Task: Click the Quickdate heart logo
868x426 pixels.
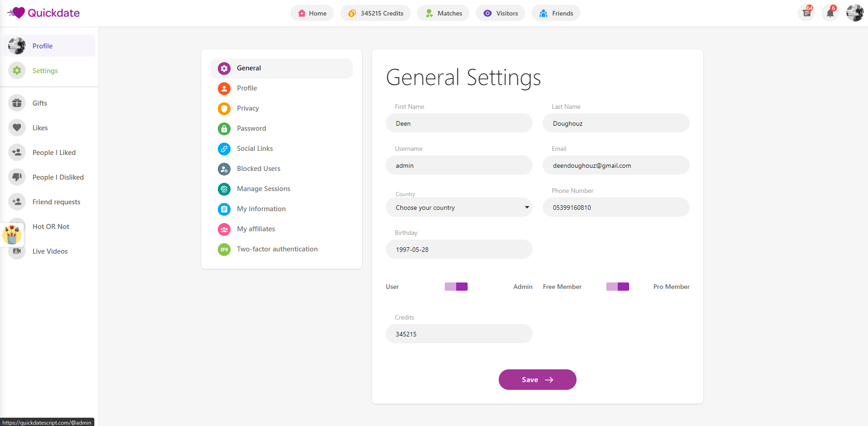Action: click(x=17, y=13)
